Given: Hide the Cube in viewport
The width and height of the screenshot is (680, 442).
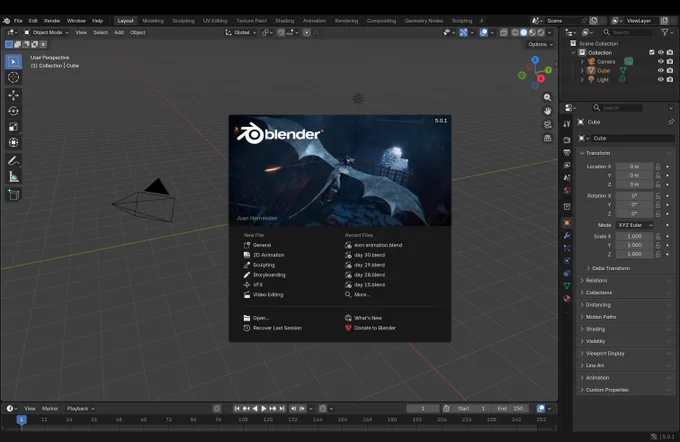Looking at the screenshot, I should click(x=660, y=70).
